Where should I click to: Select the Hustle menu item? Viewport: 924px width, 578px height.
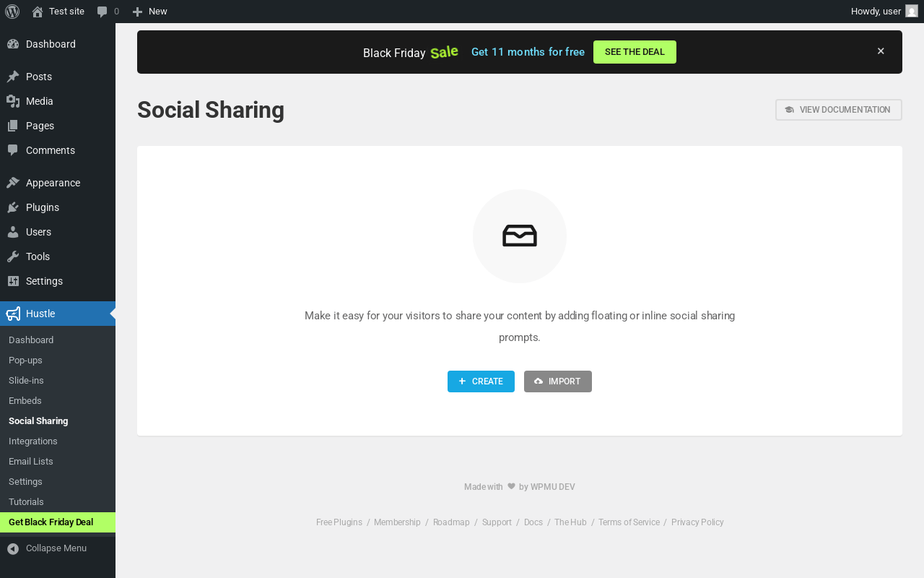tap(58, 314)
